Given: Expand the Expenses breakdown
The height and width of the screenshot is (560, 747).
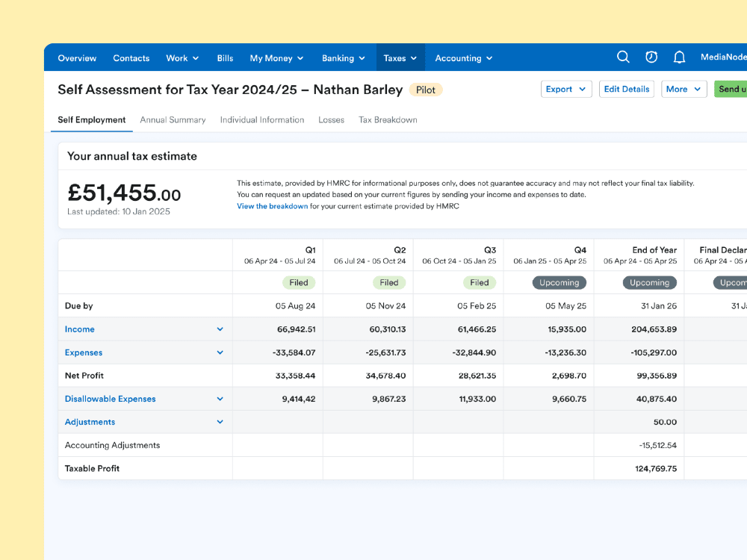Looking at the screenshot, I should click(220, 352).
